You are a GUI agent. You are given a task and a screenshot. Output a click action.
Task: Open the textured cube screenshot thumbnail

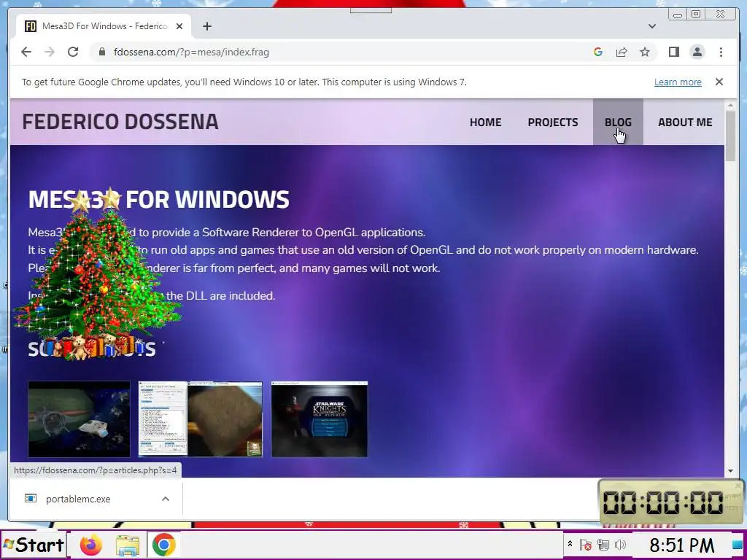pos(201,419)
